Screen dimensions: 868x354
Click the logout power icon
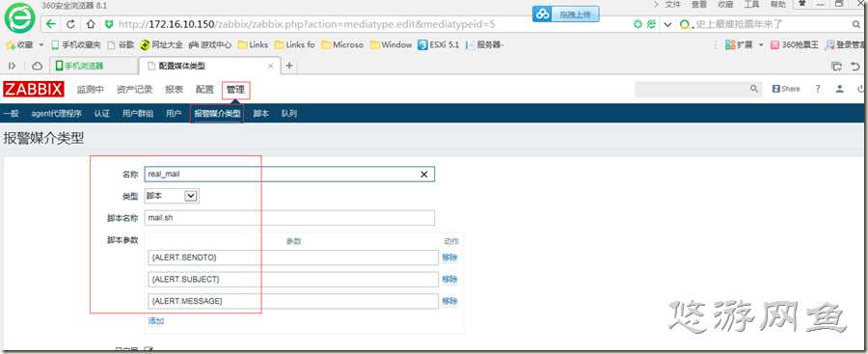point(861,89)
